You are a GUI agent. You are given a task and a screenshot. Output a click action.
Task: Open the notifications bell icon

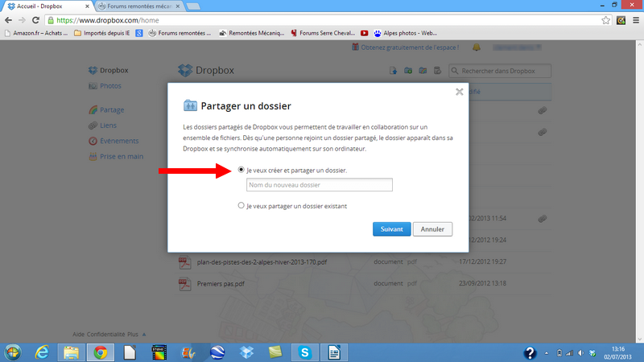(x=477, y=47)
